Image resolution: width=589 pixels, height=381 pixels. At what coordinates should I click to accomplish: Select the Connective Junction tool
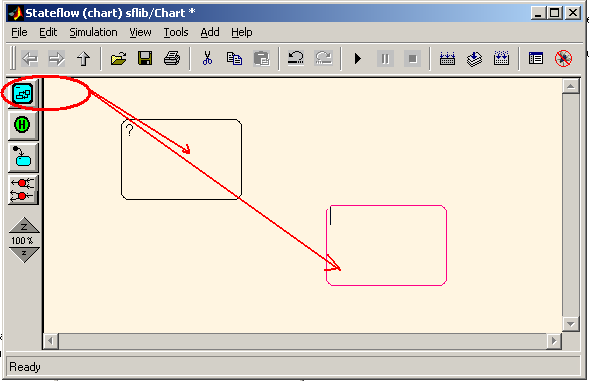pos(23,189)
